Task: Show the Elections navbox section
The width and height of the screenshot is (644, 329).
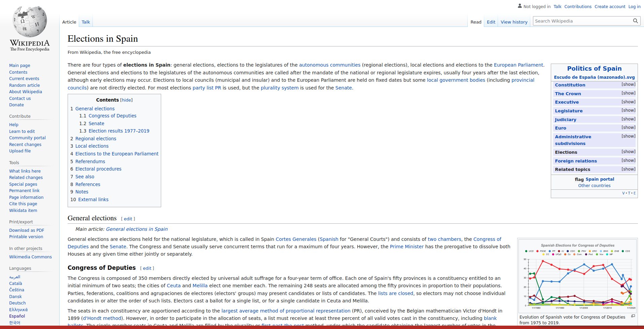Action: [x=628, y=152]
